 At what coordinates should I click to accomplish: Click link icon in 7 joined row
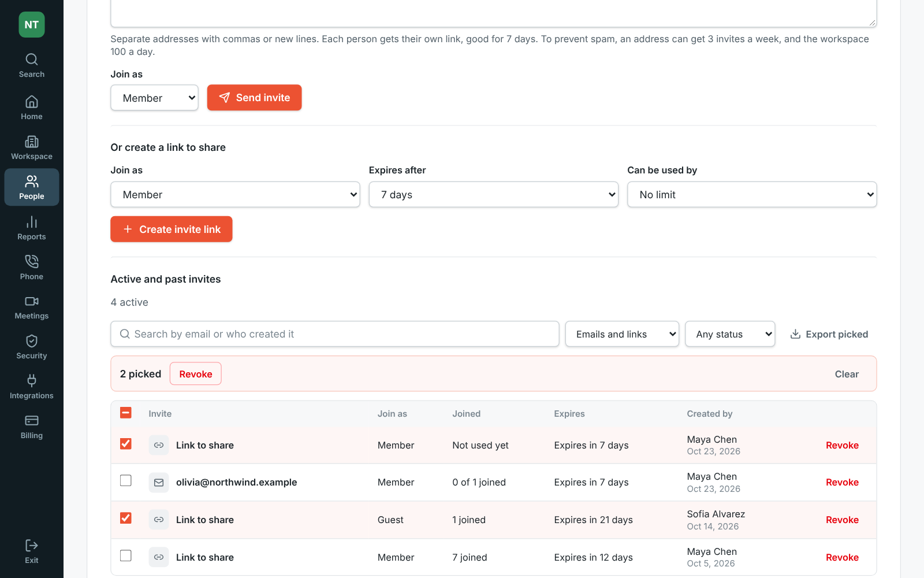(x=159, y=557)
